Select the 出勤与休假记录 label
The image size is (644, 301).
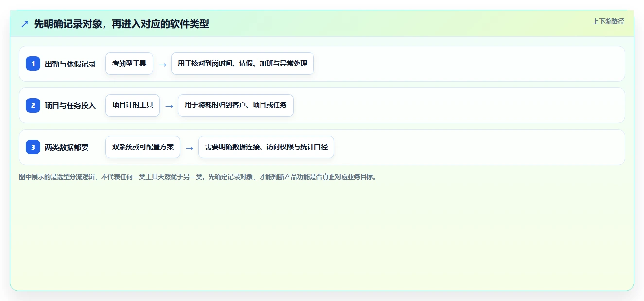70,64
